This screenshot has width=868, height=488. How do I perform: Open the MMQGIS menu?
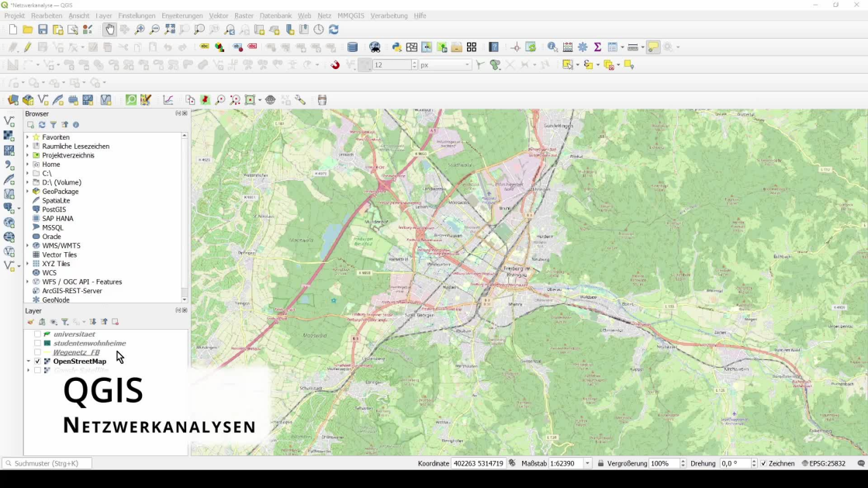[351, 16]
